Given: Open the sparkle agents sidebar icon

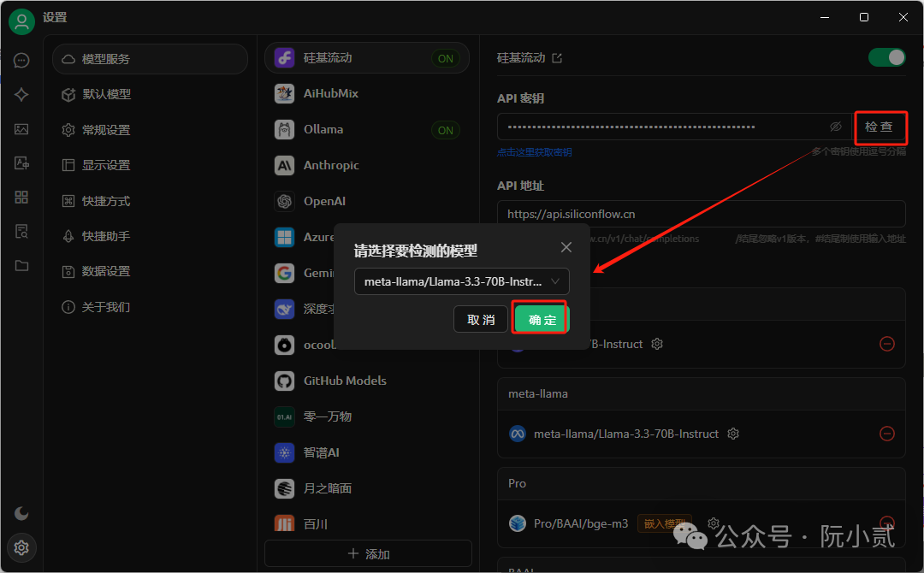Looking at the screenshot, I should 21,95.
